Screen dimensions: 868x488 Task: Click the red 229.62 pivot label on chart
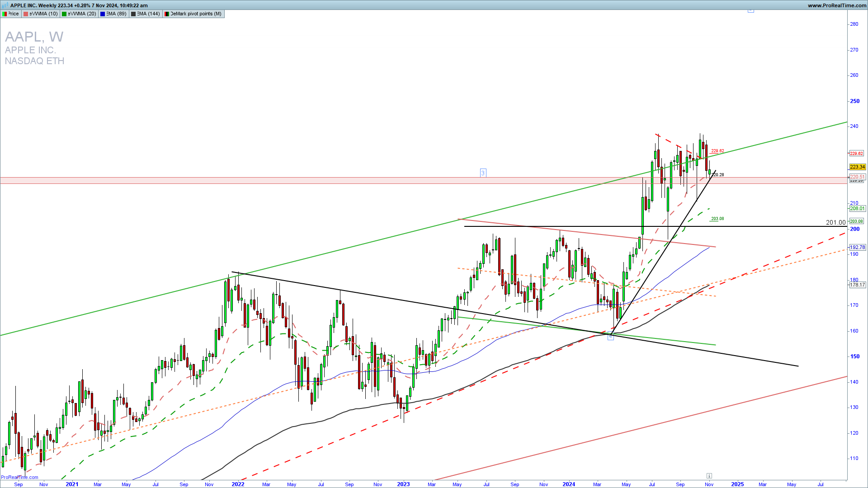click(x=717, y=151)
